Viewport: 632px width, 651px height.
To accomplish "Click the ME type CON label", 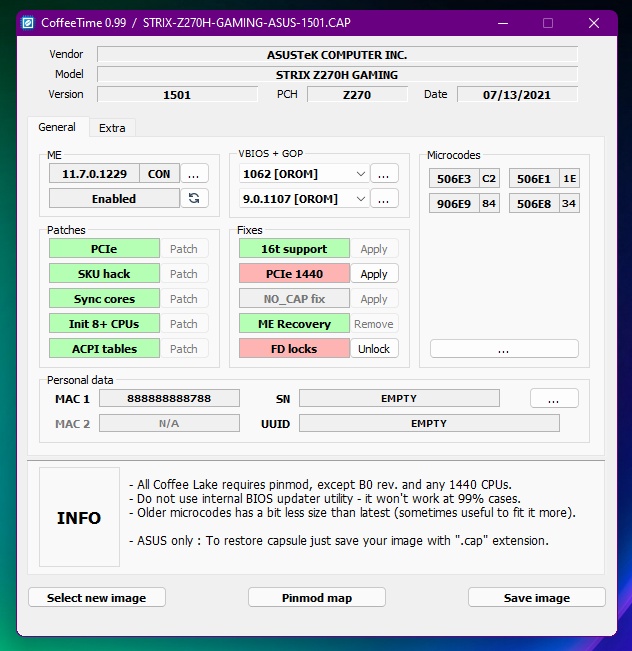I will [x=159, y=174].
